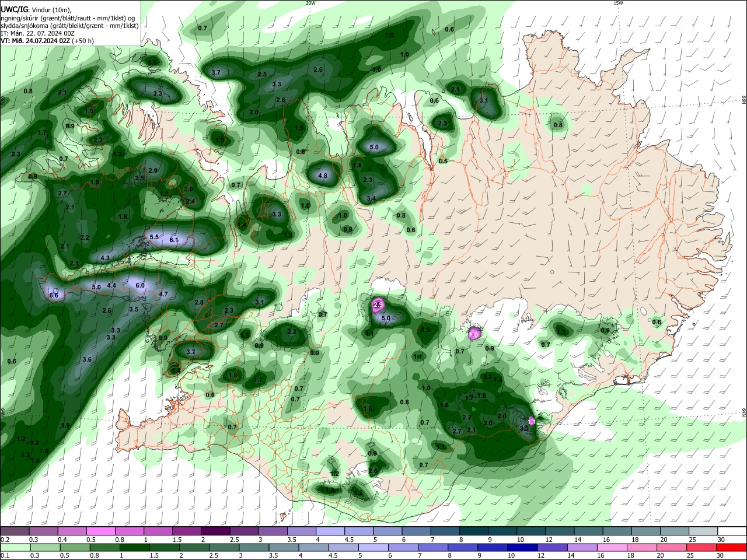Click the 0.2 label on the snow scale

(5, 540)
